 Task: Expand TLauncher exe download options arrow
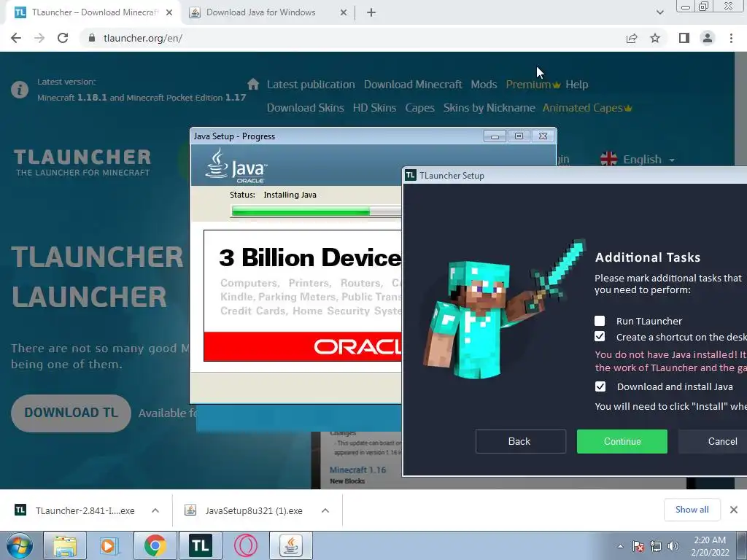tap(155, 510)
